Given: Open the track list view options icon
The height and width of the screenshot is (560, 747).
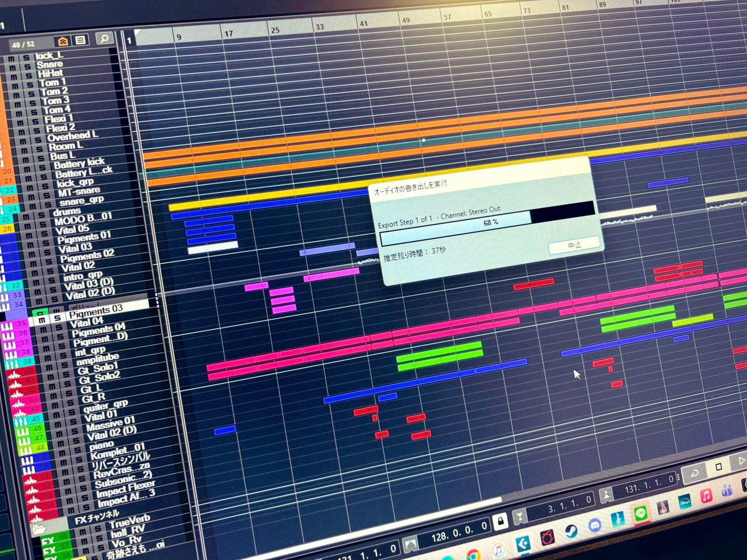Looking at the screenshot, I should pyautogui.click(x=81, y=41).
